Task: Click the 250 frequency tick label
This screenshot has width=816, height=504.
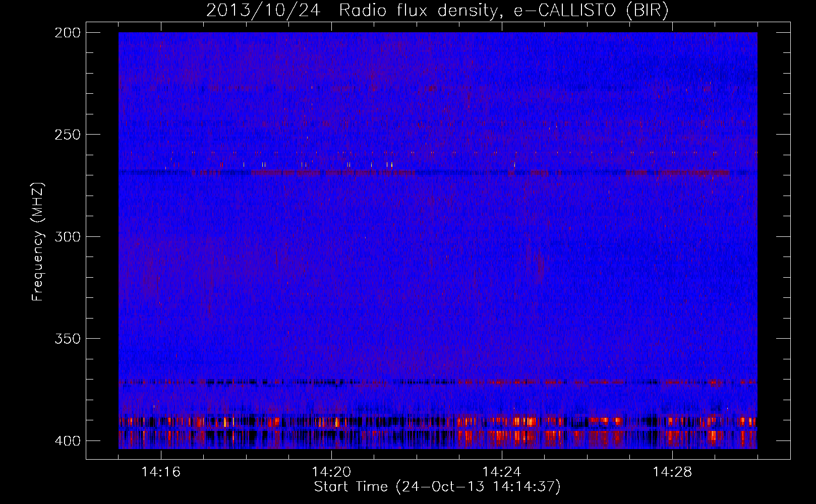Action: pos(68,135)
